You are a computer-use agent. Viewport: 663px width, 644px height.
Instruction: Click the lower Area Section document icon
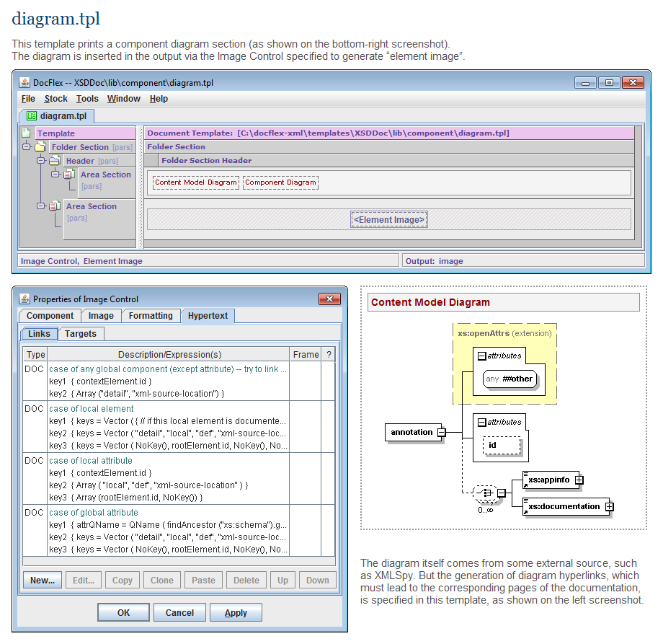tap(54, 206)
